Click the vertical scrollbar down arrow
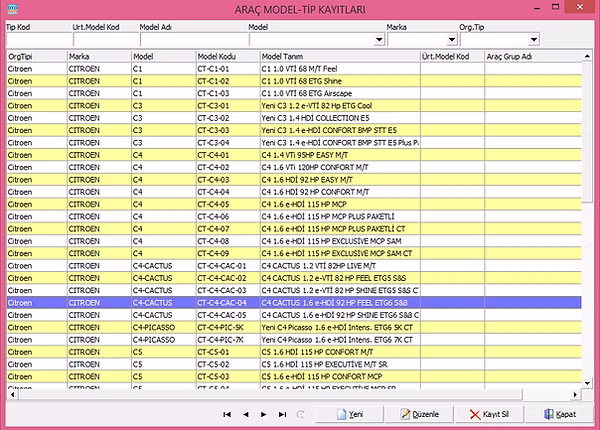This screenshot has width=600, height=430. [589, 383]
